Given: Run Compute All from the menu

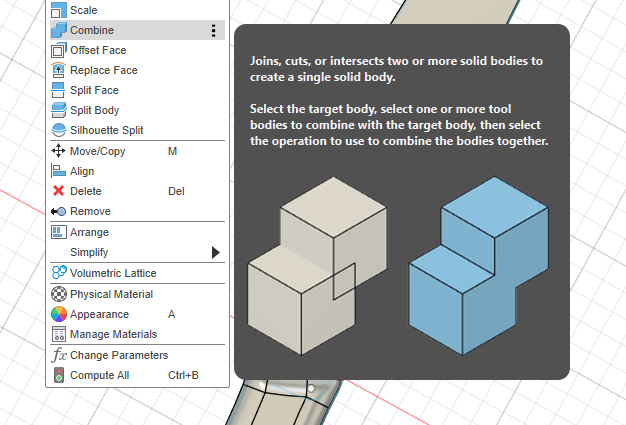Looking at the screenshot, I should [97, 375].
